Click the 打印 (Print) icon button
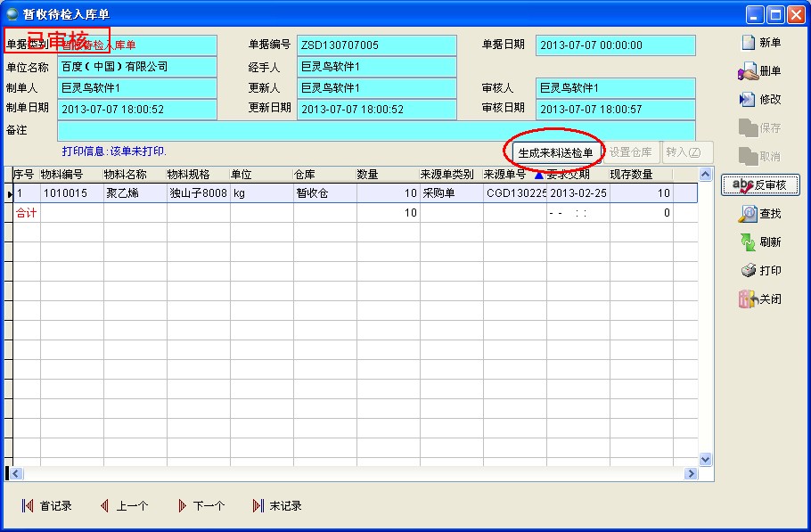 [x=760, y=271]
